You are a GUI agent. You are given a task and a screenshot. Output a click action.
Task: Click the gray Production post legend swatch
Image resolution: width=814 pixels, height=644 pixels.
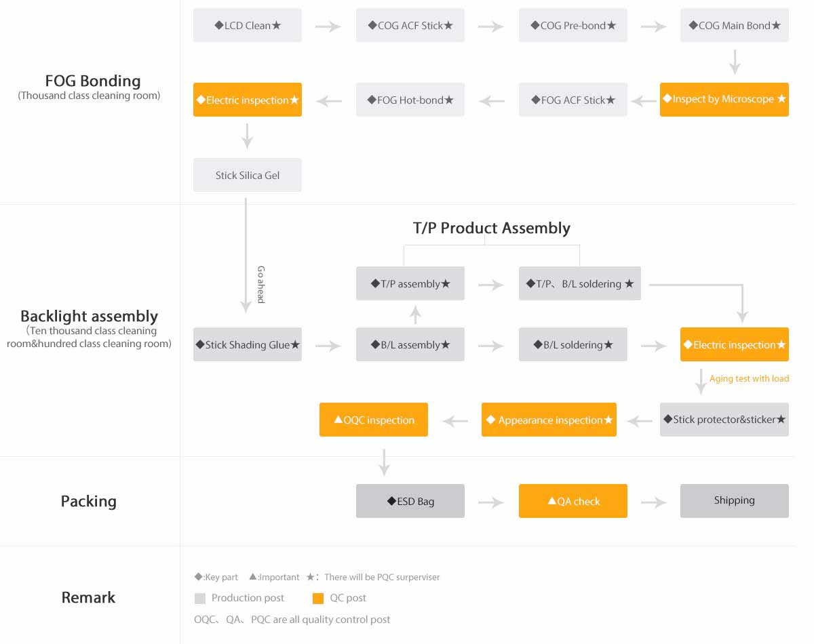pos(199,599)
